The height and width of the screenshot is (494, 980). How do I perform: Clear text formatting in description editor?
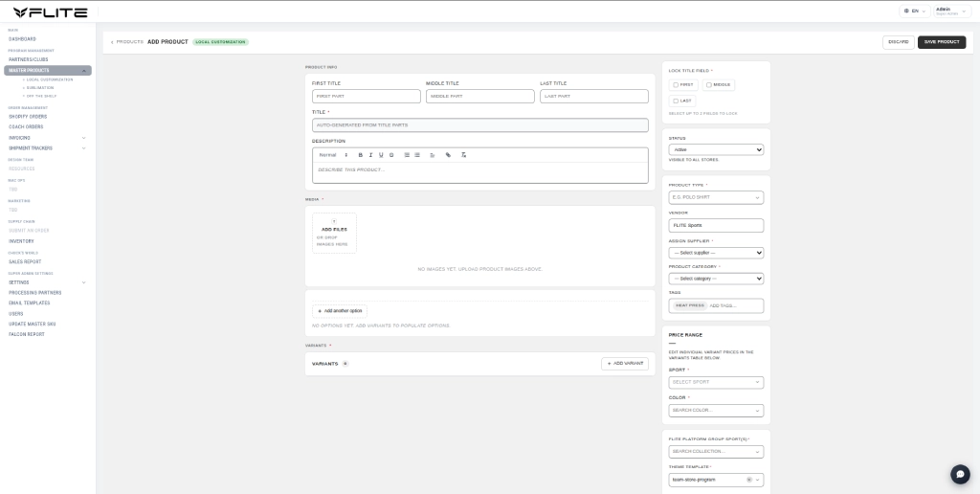[x=464, y=155]
